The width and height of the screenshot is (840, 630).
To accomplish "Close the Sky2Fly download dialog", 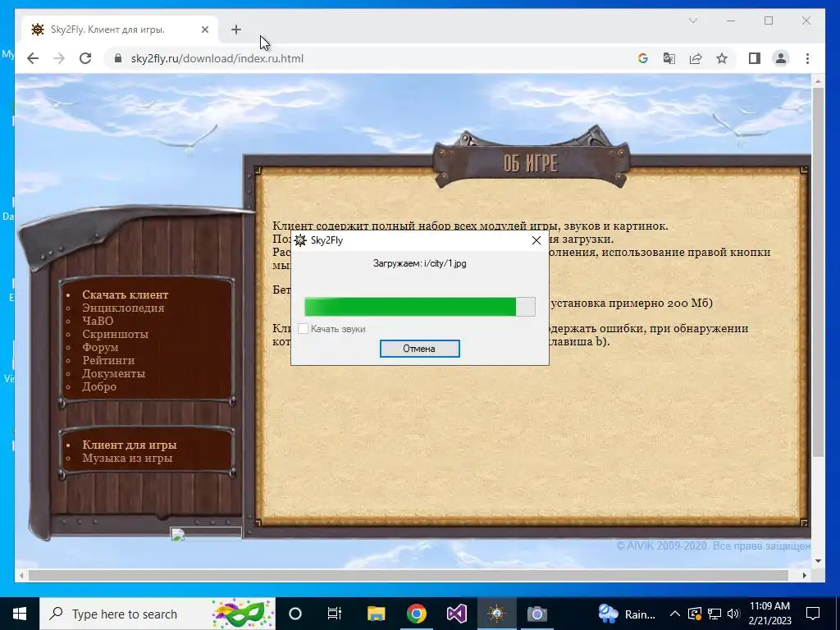I will pyautogui.click(x=536, y=240).
